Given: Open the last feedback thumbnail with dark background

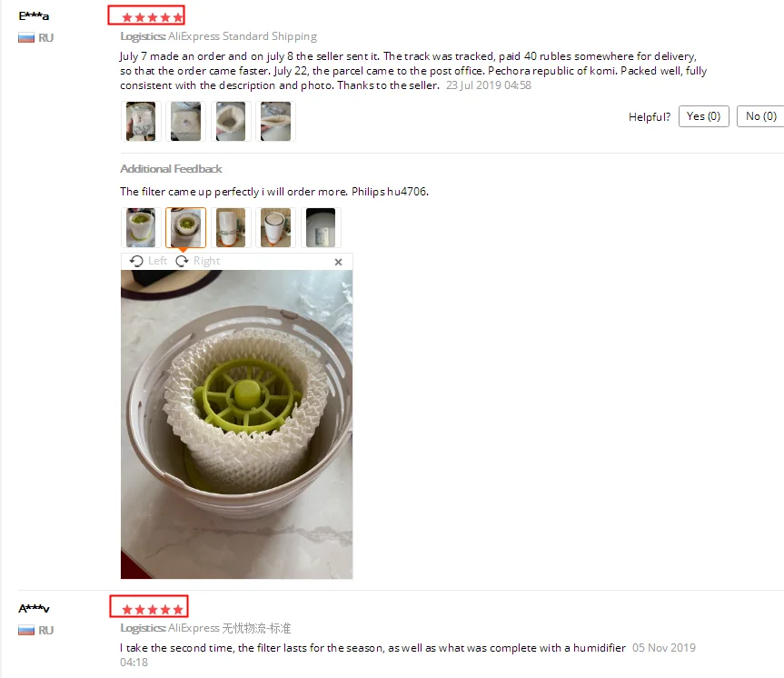Looking at the screenshot, I should pyautogui.click(x=321, y=228).
